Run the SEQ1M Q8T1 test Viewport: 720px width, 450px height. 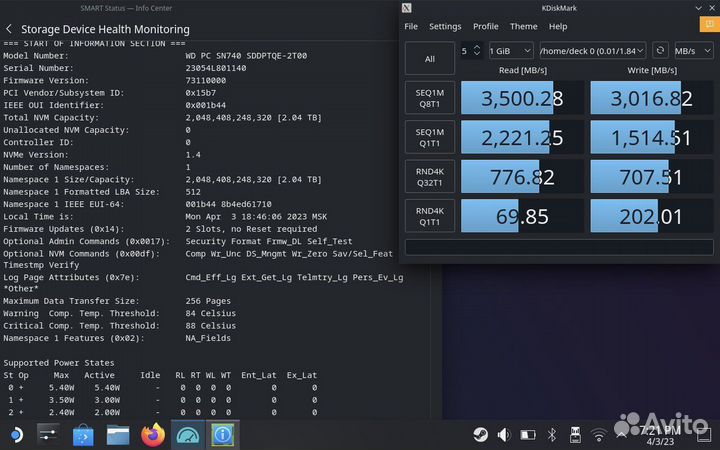430,98
